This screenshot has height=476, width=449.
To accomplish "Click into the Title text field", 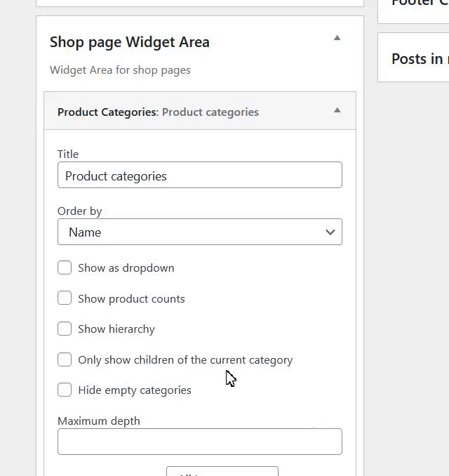I will click(x=199, y=176).
